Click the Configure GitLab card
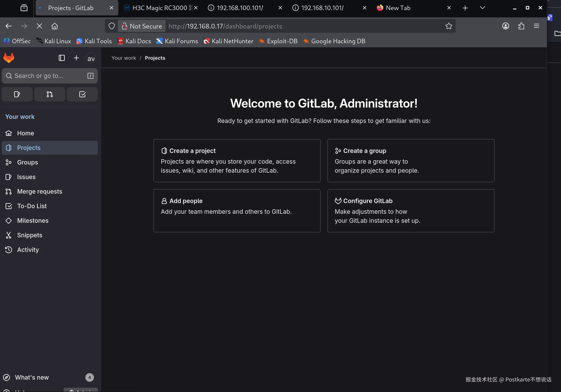The height and width of the screenshot is (392, 561). click(410, 211)
